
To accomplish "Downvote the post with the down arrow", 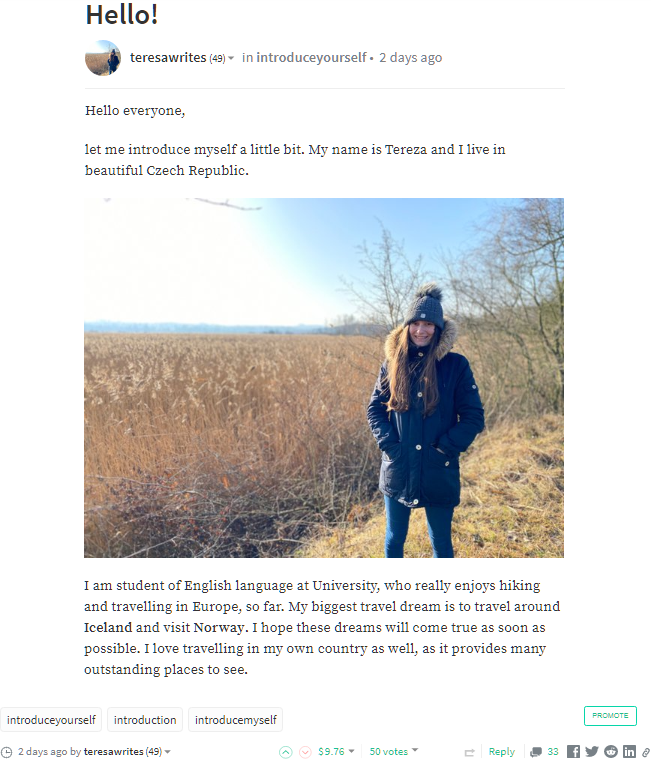I will pos(305,752).
